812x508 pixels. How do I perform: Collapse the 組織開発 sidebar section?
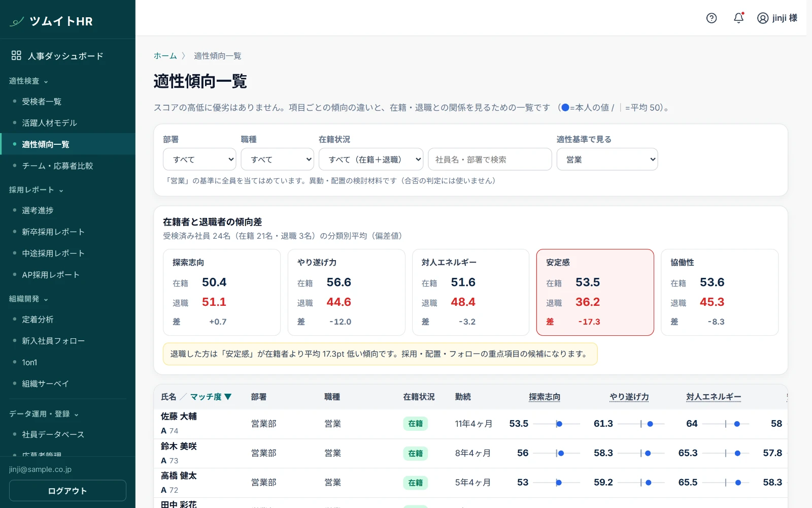click(x=28, y=299)
